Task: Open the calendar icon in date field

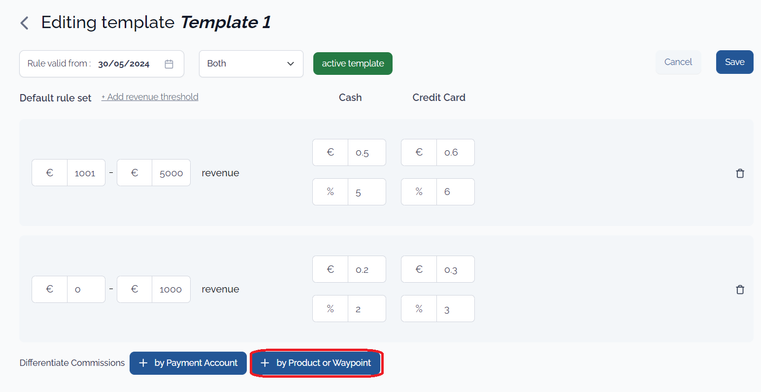Action: pyautogui.click(x=169, y=64)
